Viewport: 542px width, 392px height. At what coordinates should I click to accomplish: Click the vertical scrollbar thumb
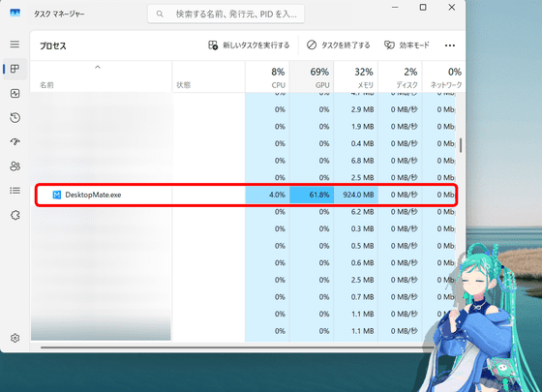coord(461,145)
